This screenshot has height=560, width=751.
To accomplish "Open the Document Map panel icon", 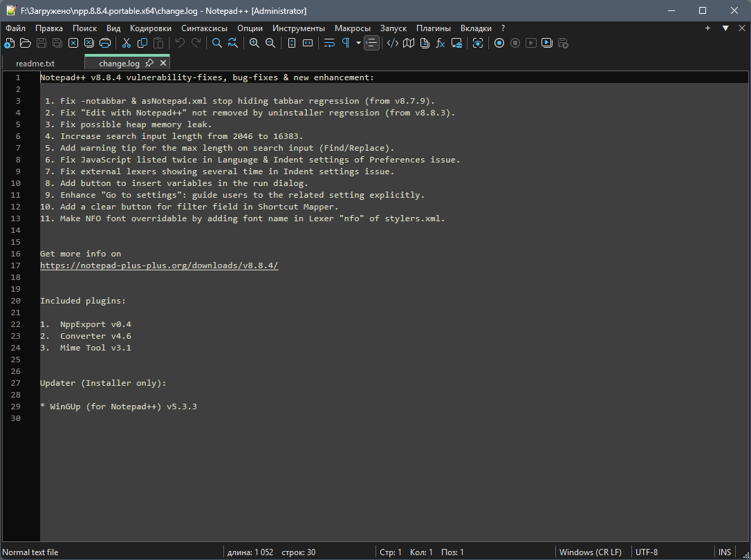I will click(409, 43).
